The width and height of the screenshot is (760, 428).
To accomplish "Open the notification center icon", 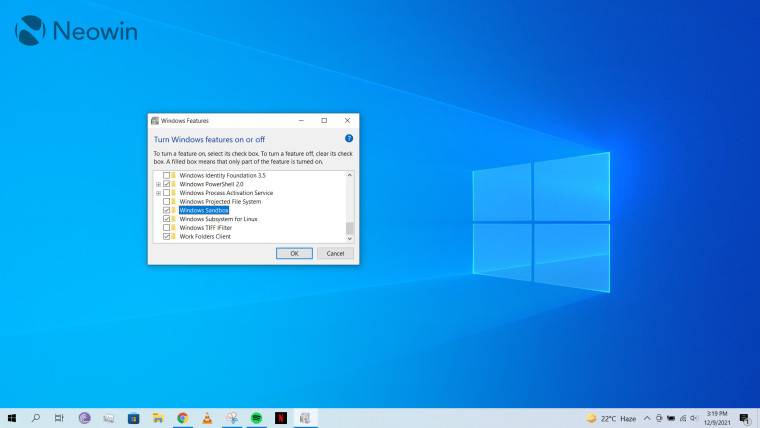I will click(x=744, y=418).
